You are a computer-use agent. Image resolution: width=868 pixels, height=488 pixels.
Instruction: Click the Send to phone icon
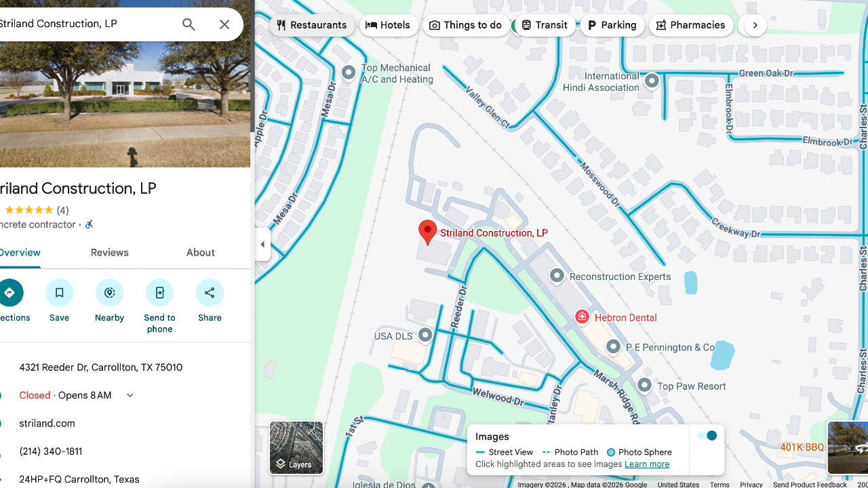tap(160, 293)
